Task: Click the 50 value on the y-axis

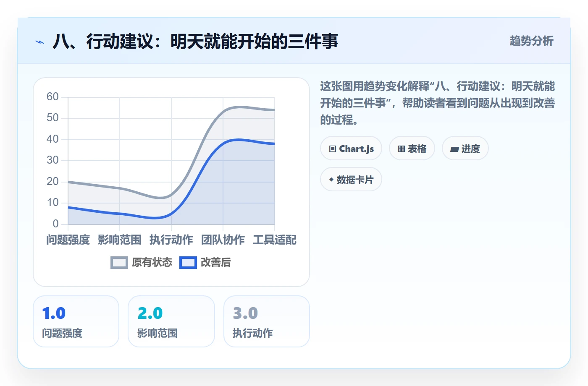Action: coord(52,118)
